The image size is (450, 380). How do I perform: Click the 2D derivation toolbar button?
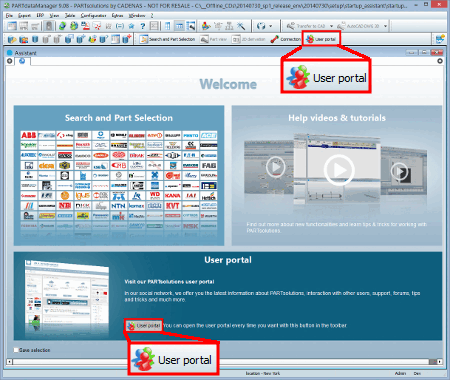(x=249, y=39)
